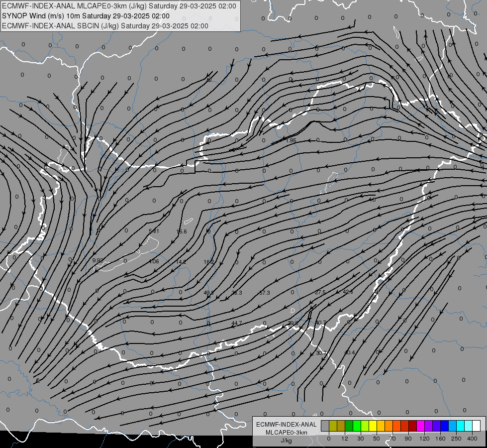Viewport: 487px width, 448px height.
Task: Pick the dark green legend swatch
Action: click(349, 426)
